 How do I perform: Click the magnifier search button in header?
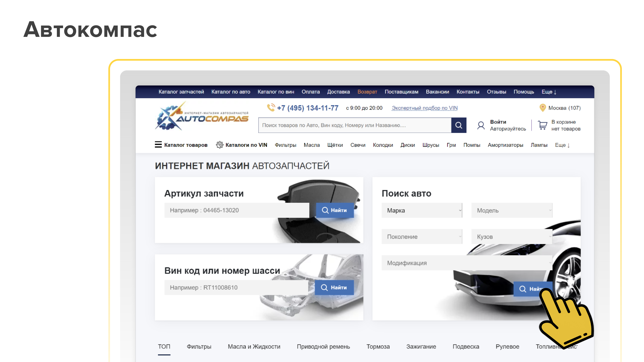coord(459,125)
